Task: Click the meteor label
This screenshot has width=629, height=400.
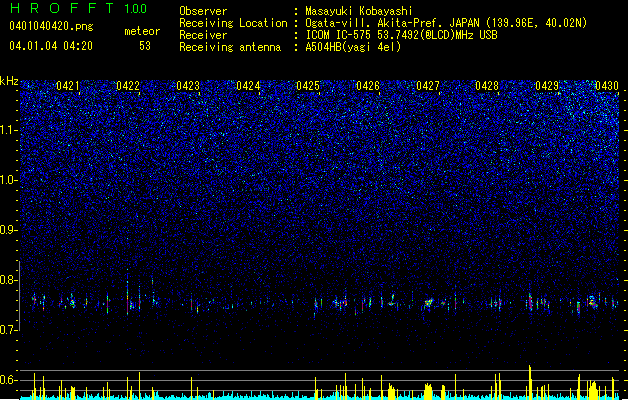Action: pos(142,31)
